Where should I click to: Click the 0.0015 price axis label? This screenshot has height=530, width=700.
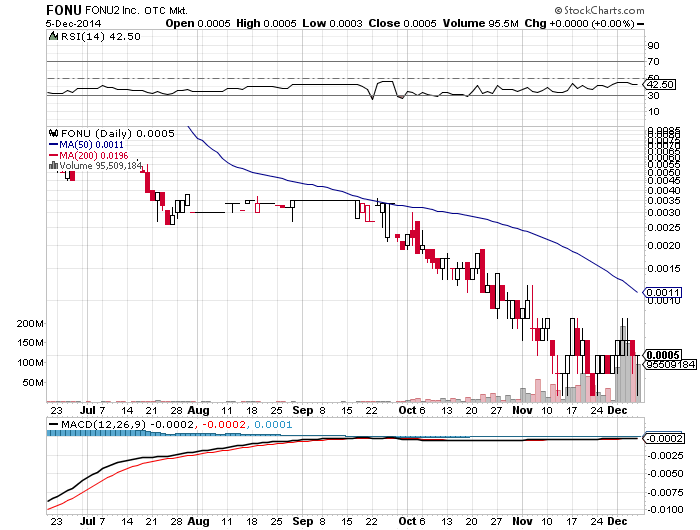pyautogui.click(x=664, y=268)
